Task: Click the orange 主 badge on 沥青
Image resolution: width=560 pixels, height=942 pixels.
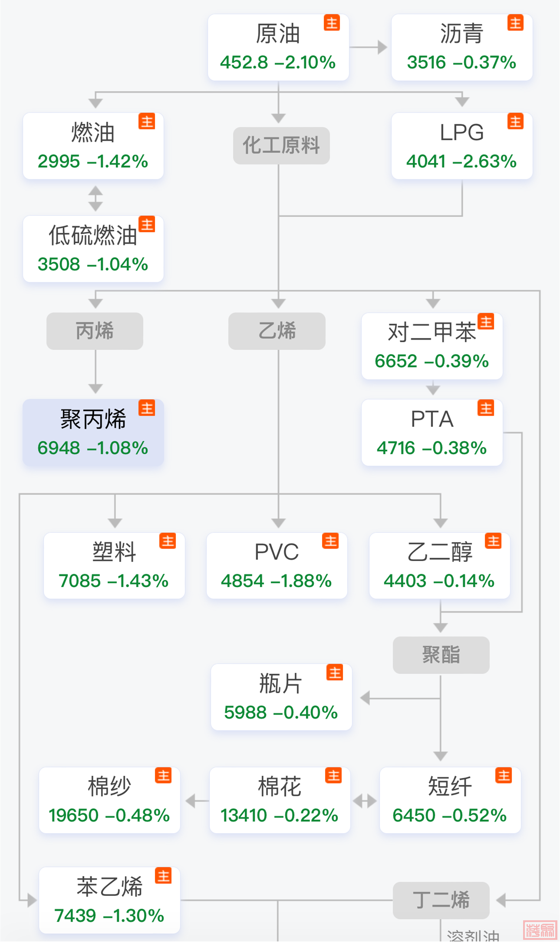Action: pyautogui.click(x=515, y=23)
